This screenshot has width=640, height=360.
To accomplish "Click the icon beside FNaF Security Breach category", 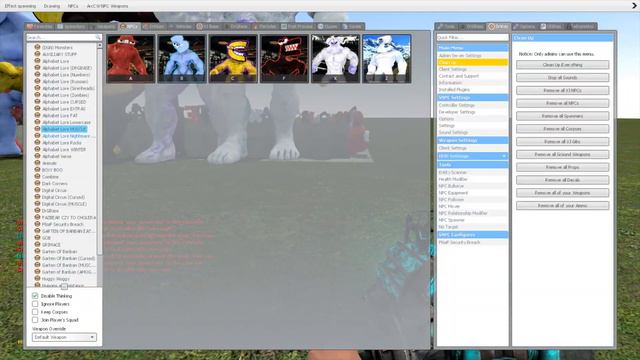I will 37,224.
